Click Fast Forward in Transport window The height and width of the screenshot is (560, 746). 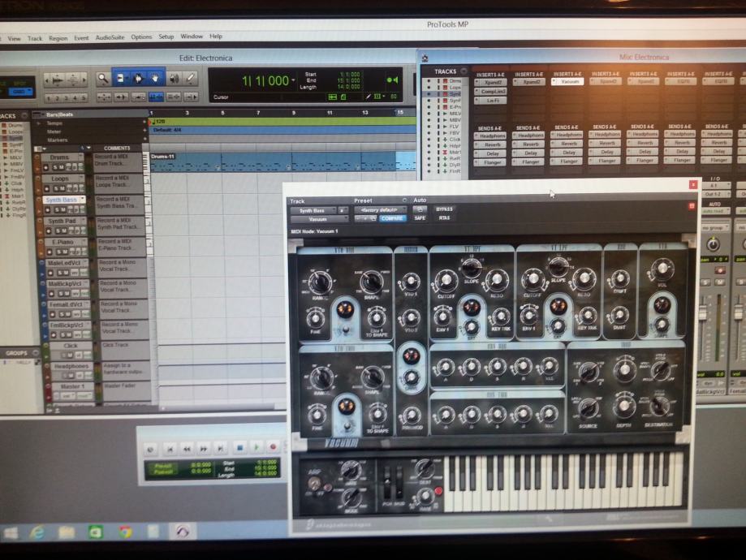[x=204, y=448]
